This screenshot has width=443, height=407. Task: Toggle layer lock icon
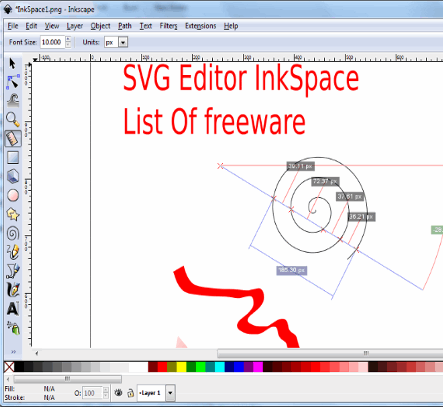(x=130, y=393)
